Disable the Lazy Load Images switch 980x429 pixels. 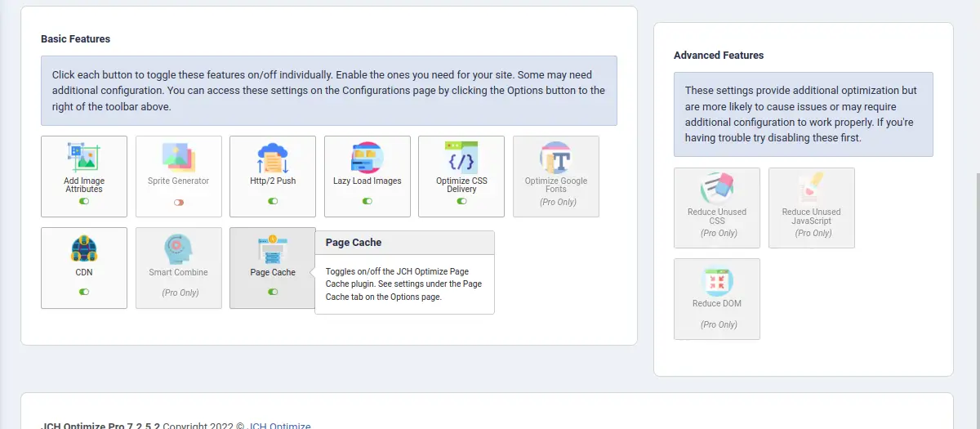pyautogui.click(x=367, y=201)
